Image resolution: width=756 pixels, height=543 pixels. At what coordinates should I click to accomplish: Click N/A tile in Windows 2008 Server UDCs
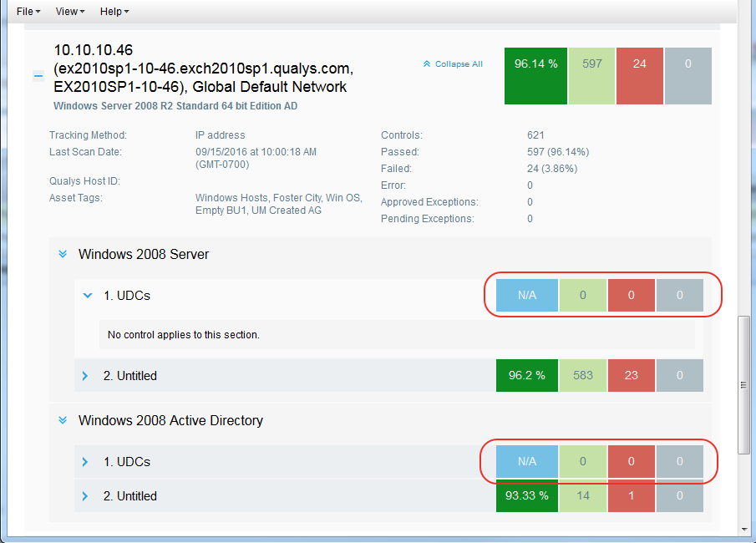point(527,295)
